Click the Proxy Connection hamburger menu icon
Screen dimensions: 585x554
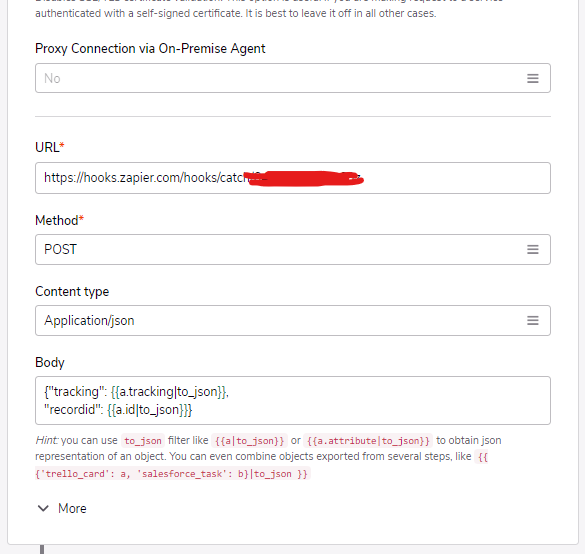532,78
